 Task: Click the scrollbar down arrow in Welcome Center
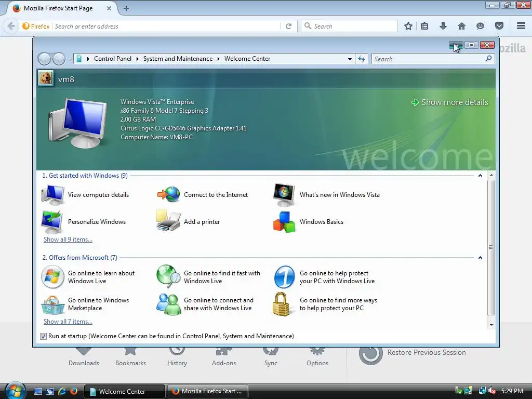point(491,325)
